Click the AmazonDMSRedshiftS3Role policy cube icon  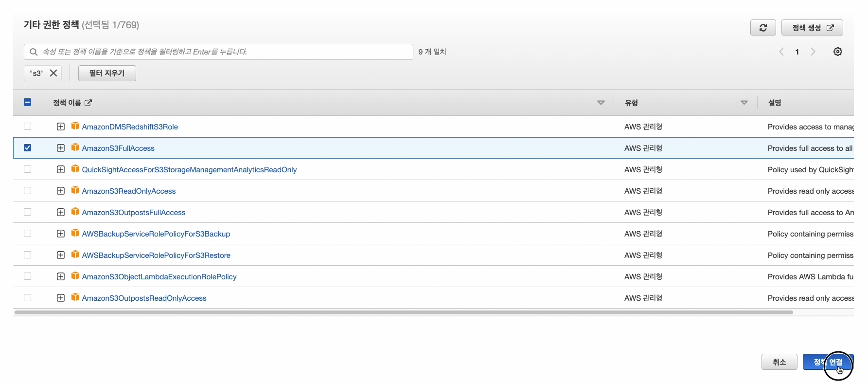point(75,126)
